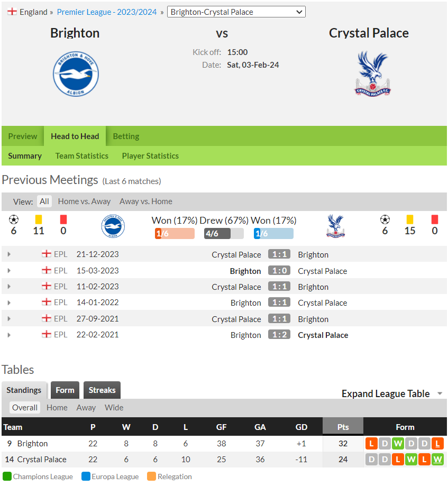
Task: Select the All view filter
Action: pyautogui.click(x=44, y=201)
